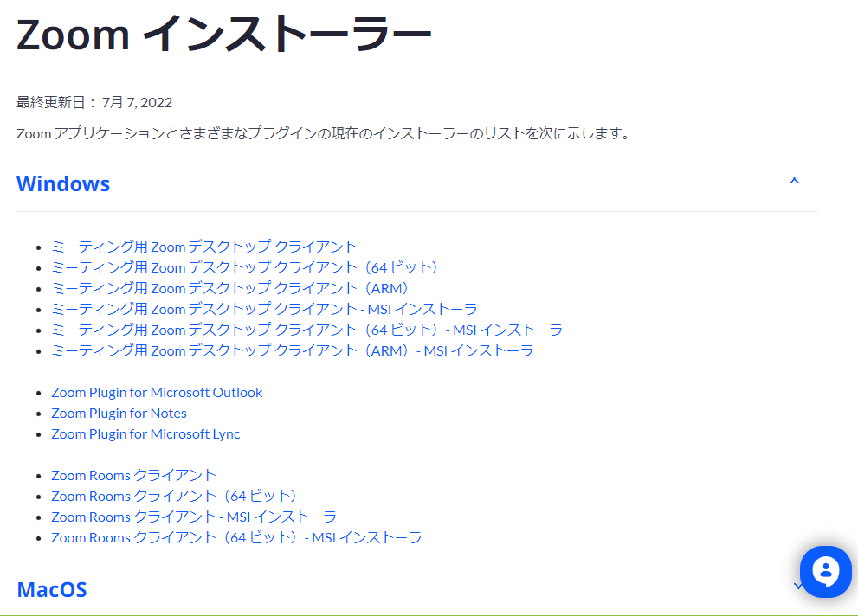Open the support chat bubble icon
This screenshot has width=858, height=616.
pyautogui.click(x=824, y=571)
